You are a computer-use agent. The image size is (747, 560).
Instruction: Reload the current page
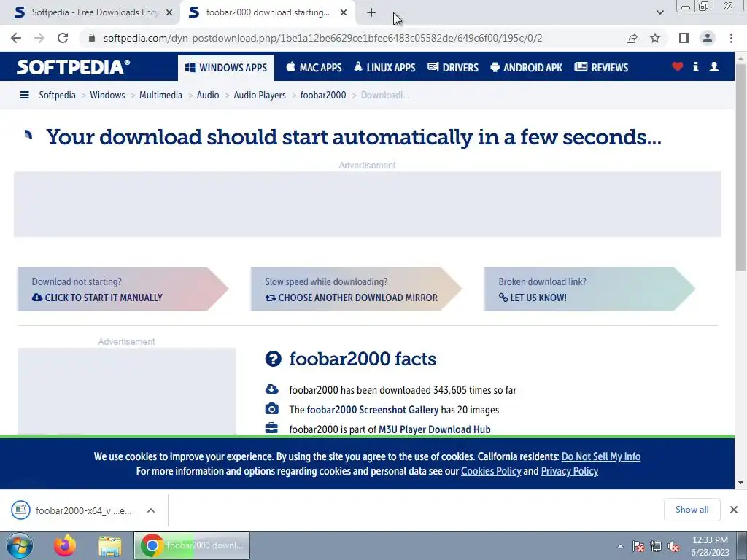63,38
